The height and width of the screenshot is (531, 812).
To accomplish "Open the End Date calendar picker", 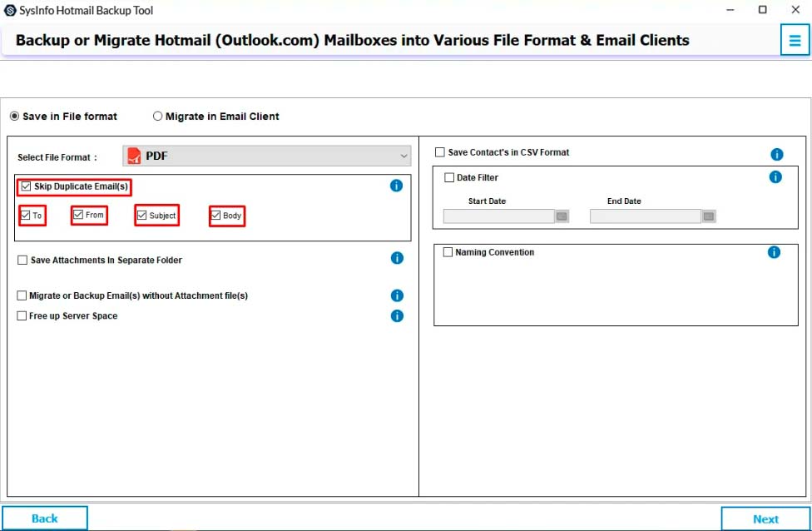I will (709, 216).
